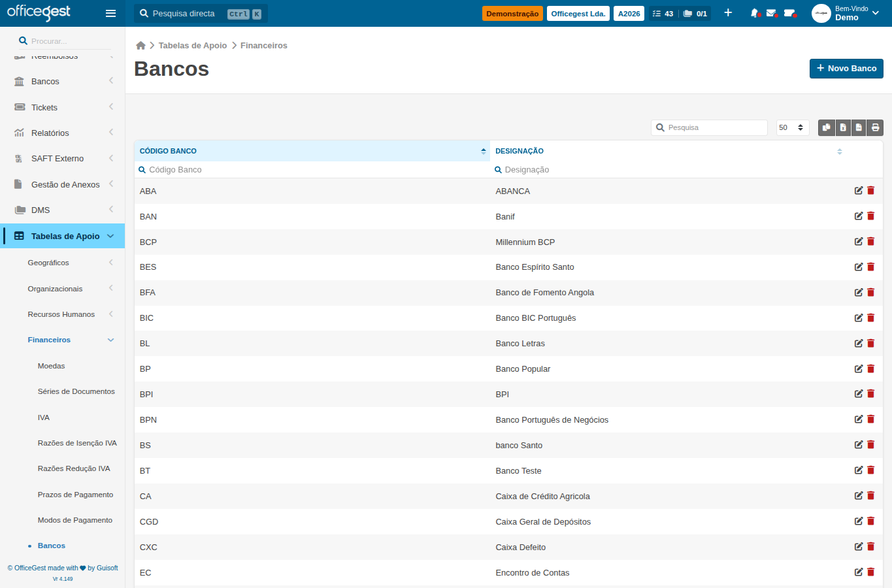Click the A2026 year button
Image resolution: width=892 pixels, height=588 pixels.
coord(629,14)
